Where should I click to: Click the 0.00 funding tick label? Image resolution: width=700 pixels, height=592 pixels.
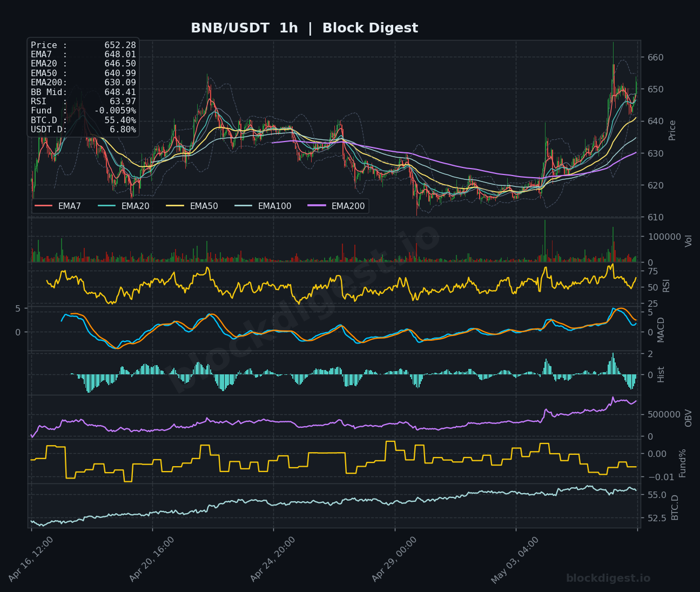(x=657, y=454)
